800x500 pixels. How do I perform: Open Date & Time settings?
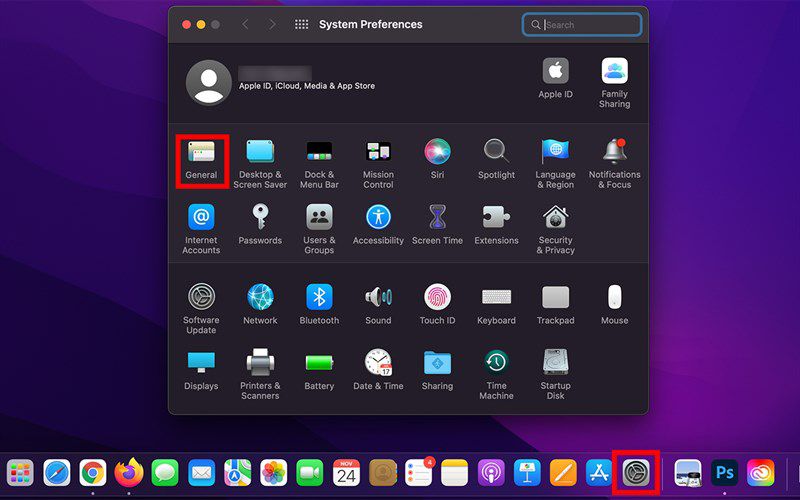coord(378,370)
